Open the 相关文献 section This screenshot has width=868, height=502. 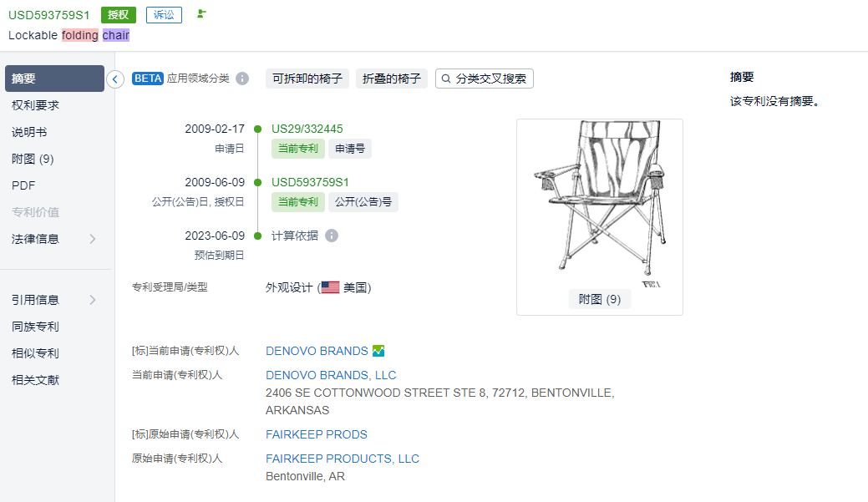[35, 380]
